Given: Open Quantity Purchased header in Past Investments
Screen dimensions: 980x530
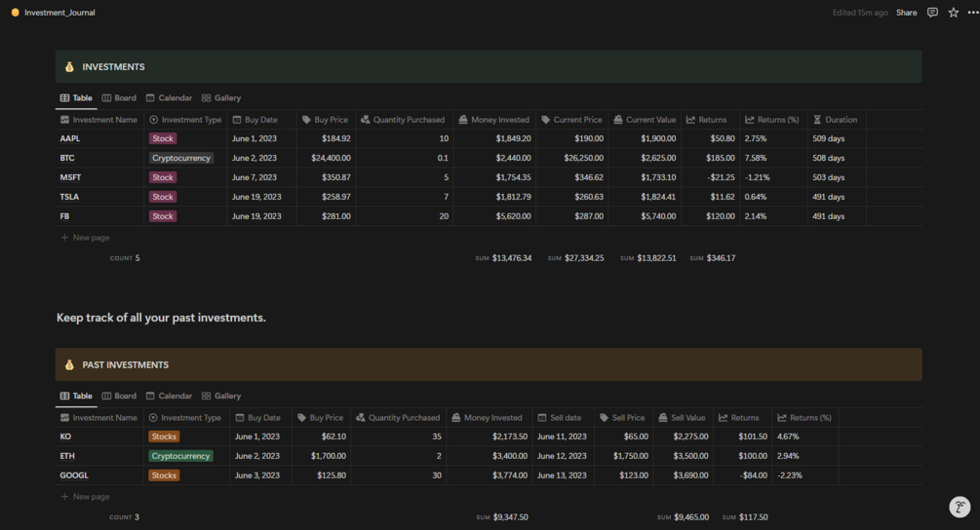Looking at the screenshot, I should click(x=399, y=418).
